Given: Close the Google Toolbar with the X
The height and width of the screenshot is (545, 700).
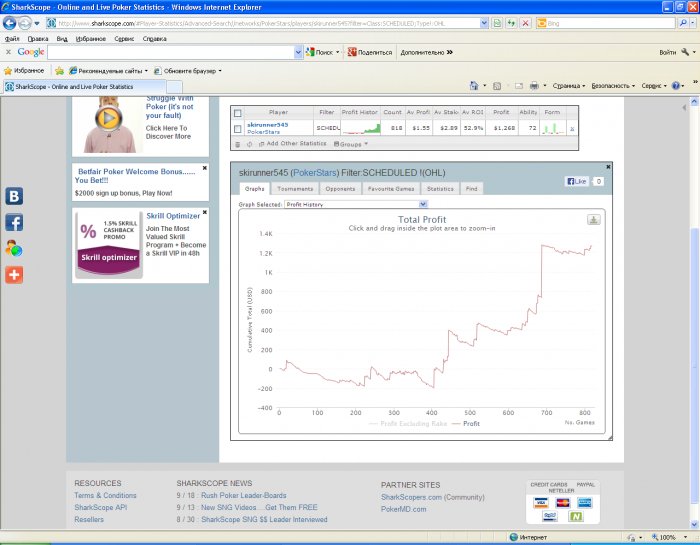Looking at the screenshot, I should point(8,52).
